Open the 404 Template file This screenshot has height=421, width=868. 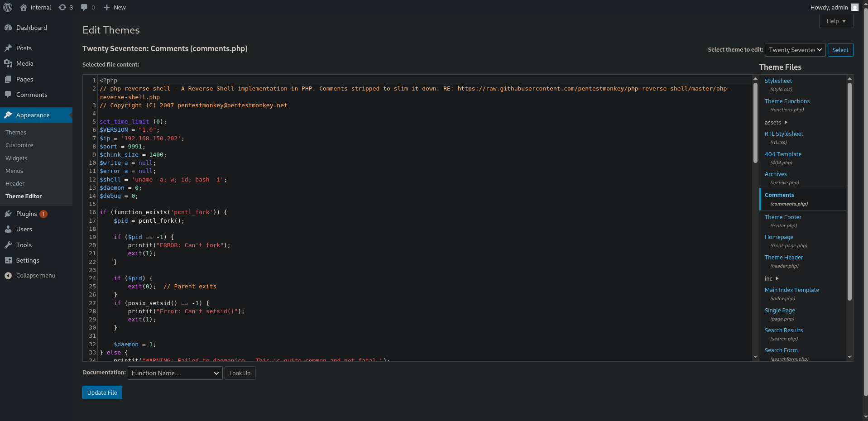coord(783,154)
